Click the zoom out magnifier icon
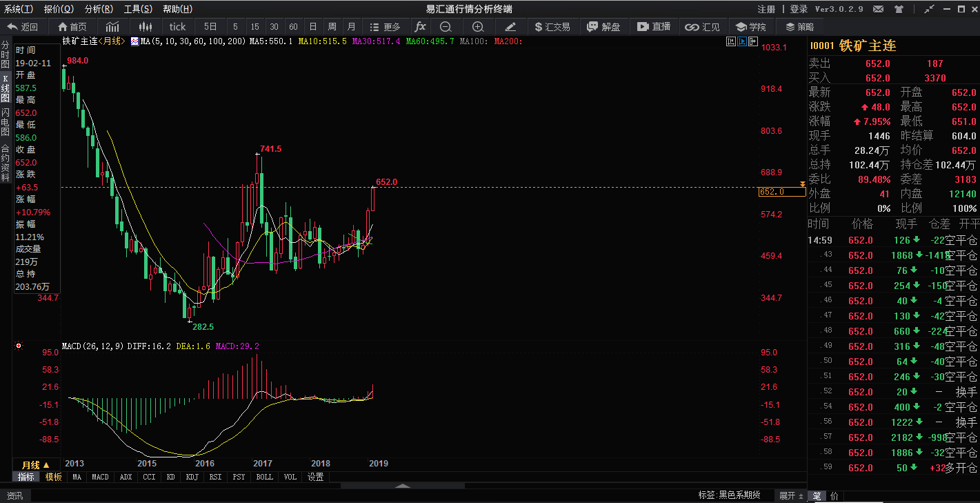Image resolution: width=980 pixels, height=503 pixels. (x=446, y=27)
